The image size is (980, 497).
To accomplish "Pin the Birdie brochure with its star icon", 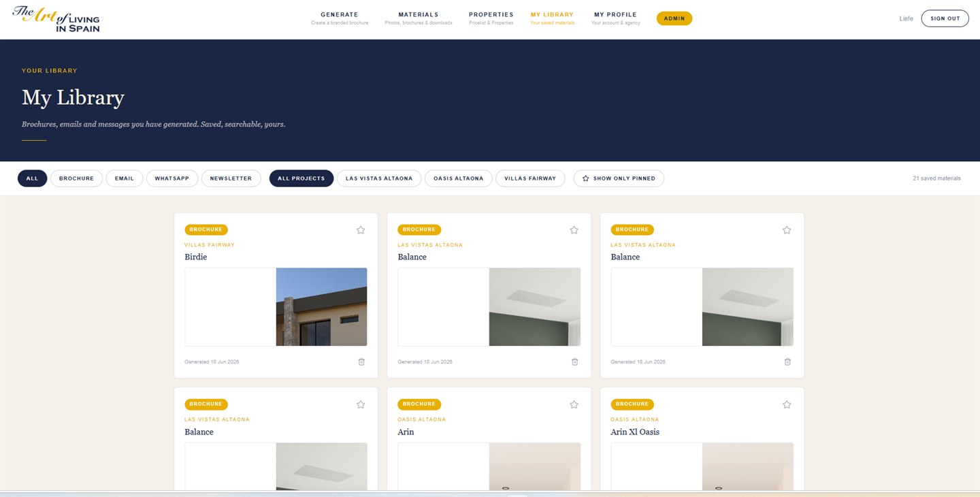I will click(361, 230).
